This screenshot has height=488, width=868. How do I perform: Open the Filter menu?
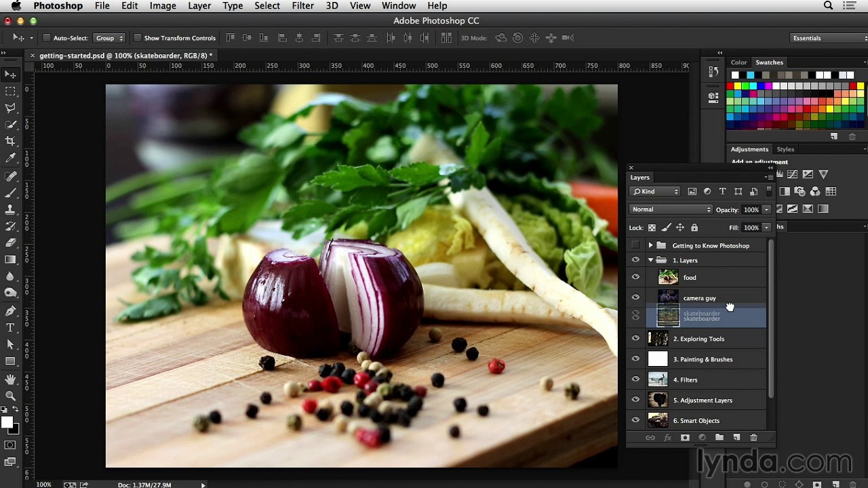tap(302, 5)
